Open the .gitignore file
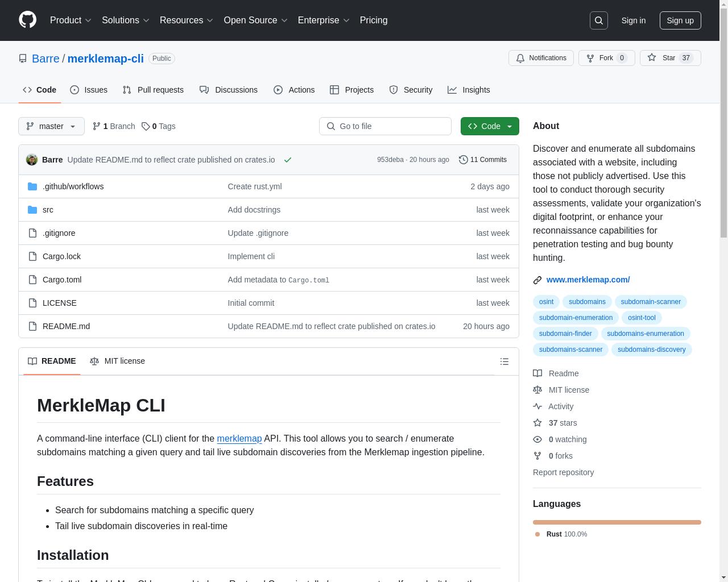 tap(59, 233)
